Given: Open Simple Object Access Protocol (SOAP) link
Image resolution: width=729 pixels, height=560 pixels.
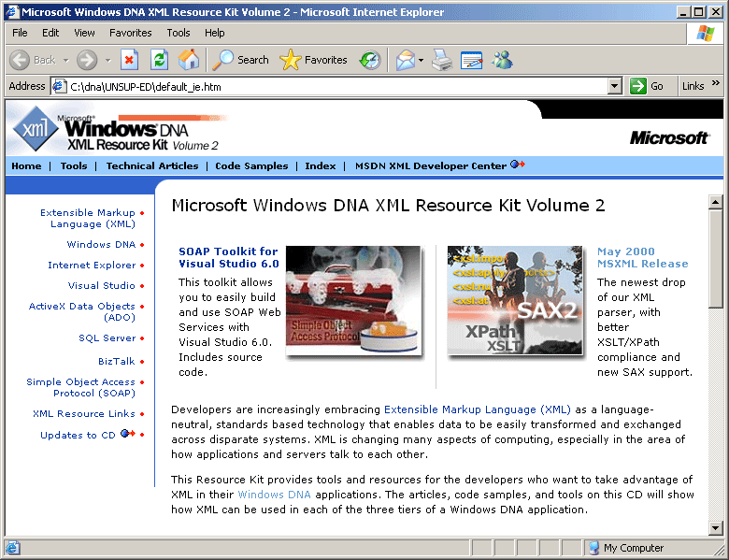Looking at the screenshot, I should pyautogui.click(x=81, y=387).
